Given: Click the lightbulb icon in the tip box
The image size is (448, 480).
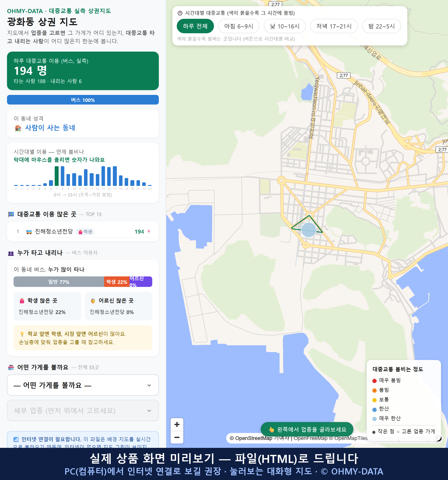Looking at the screenshot, I should (22, 334).
